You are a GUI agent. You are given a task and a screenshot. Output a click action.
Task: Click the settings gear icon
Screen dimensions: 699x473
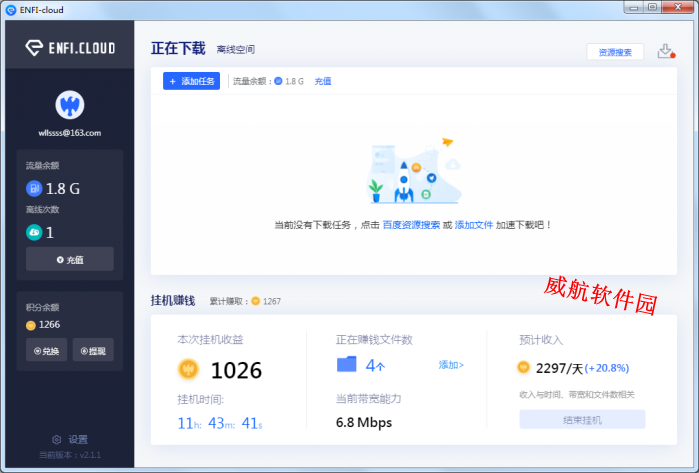[57, 440]
